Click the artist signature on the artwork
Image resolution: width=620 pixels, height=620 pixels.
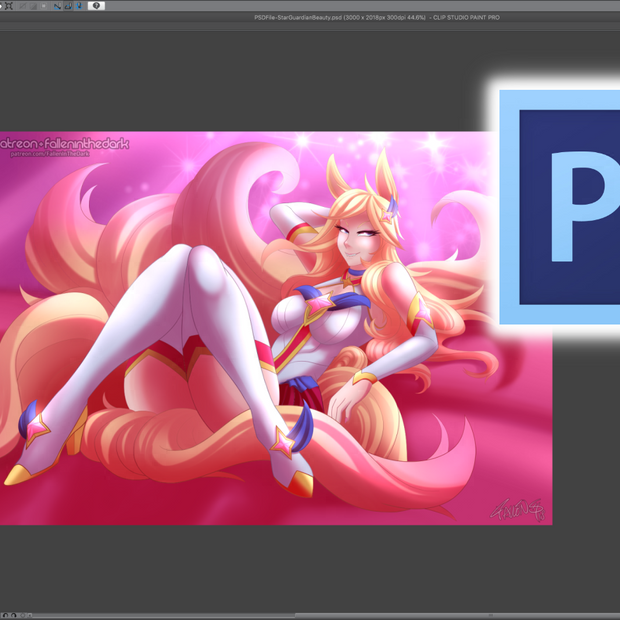point(516,509)
